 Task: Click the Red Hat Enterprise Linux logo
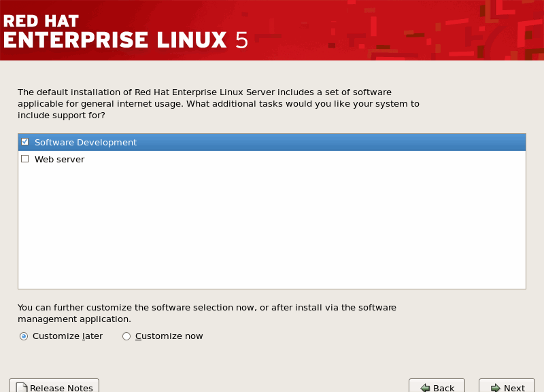[x=126, y=31]
